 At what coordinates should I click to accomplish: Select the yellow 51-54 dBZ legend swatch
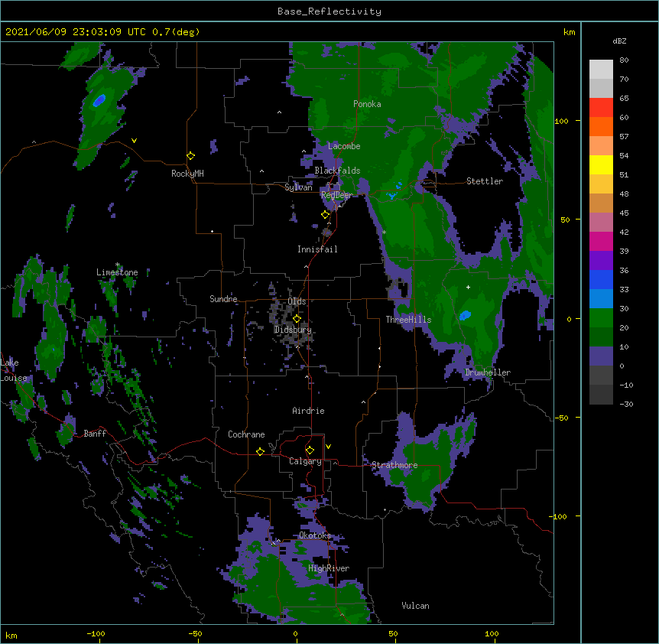click(x=601, y=165)
